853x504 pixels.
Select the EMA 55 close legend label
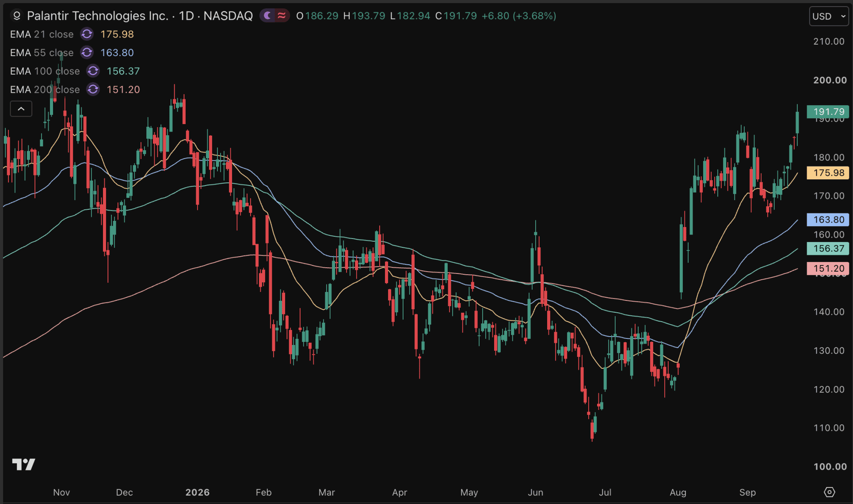(42, 53)
